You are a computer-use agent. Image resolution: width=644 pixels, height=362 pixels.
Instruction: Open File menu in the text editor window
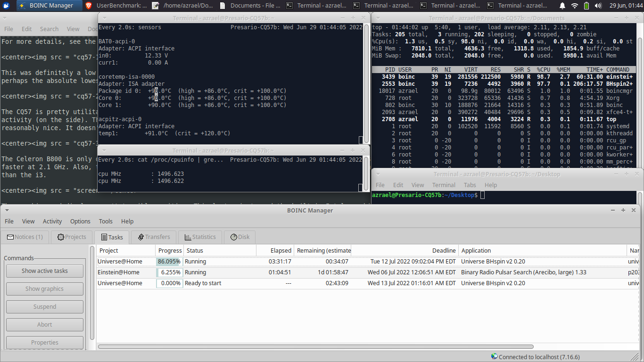8,29
